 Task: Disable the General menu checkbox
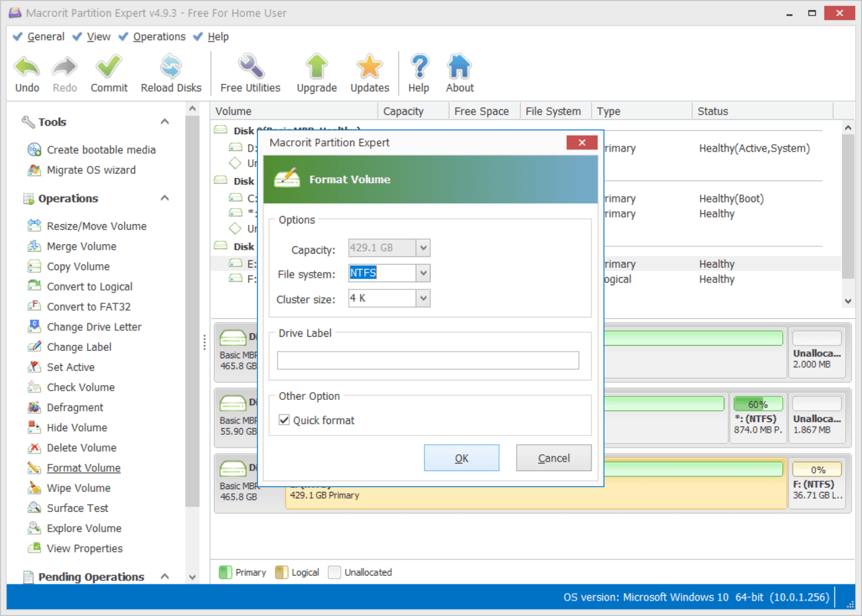17,36
